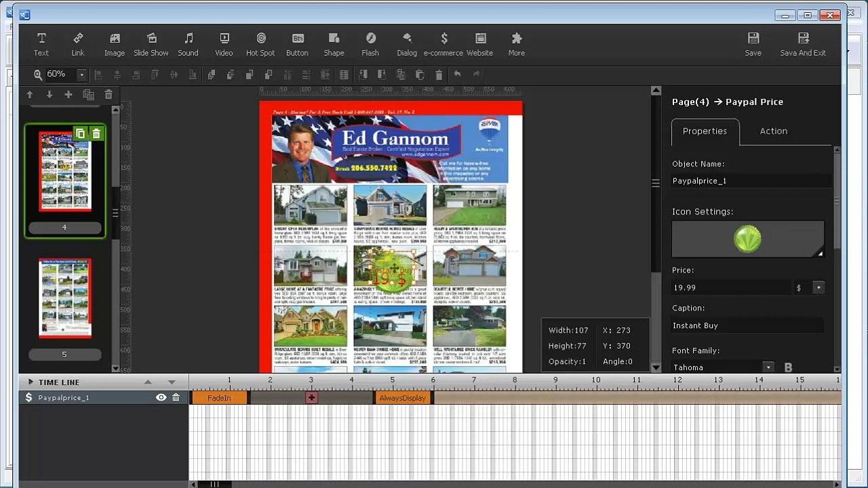Insert a Button element
The height and width of the screenshot is (488, 868).
(297, 44)
